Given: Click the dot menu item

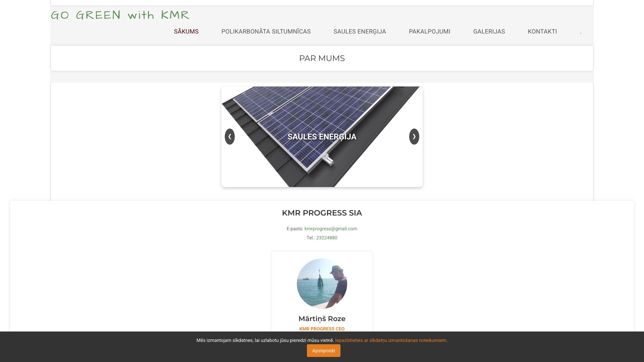Looking at the screenshot, I should 581,32.
